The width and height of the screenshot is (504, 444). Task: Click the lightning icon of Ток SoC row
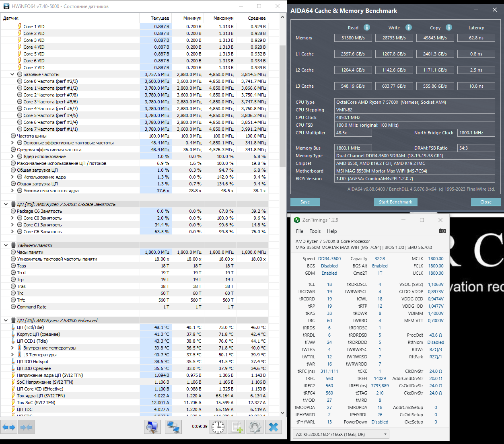(13, 403)
